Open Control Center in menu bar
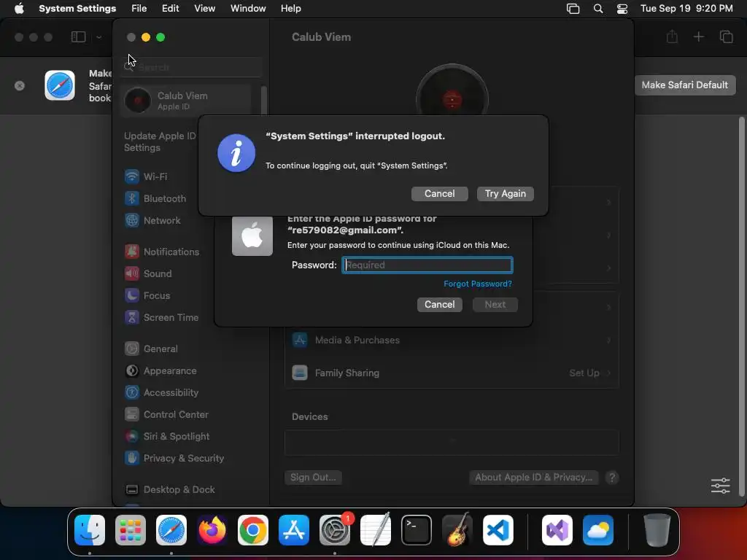The width and height of the screenshot is (747, 560). (x=622, y=9)
